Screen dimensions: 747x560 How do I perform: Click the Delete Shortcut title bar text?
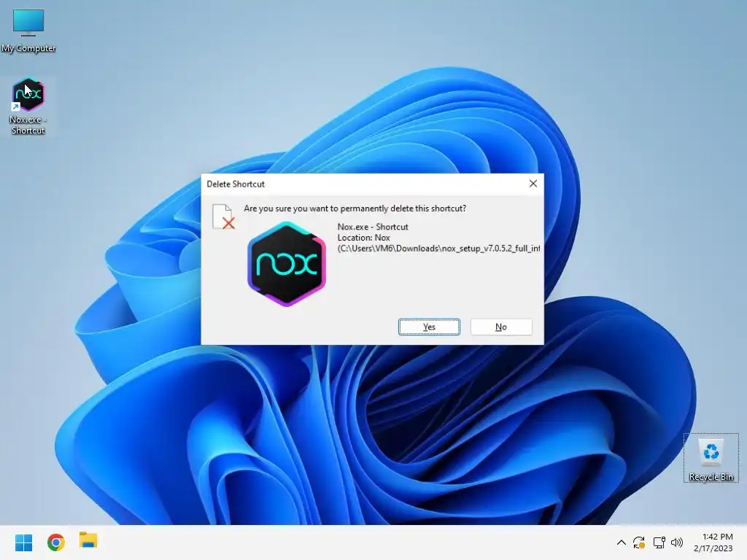click(236, 184)
